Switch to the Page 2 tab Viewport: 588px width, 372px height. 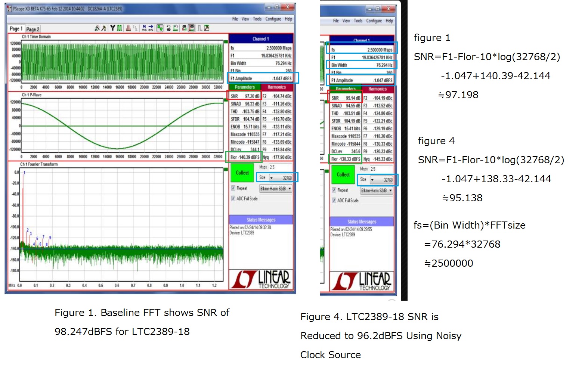tap(33, 29)
